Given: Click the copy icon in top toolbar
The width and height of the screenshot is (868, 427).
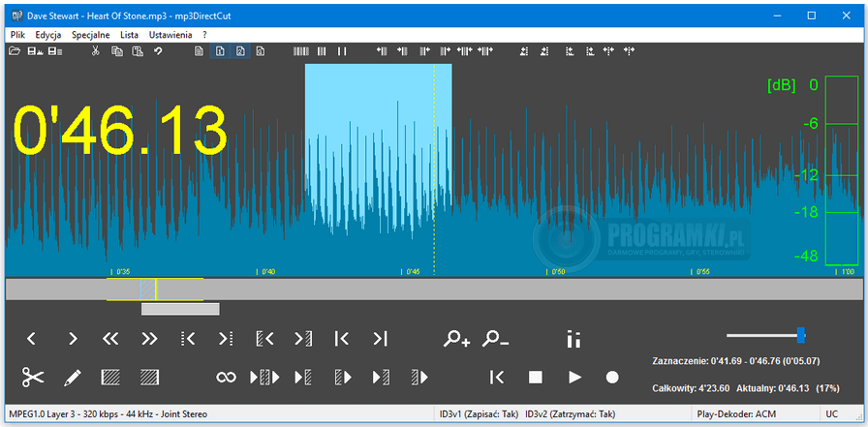Looking at the screenshot, I should [117, 51].
